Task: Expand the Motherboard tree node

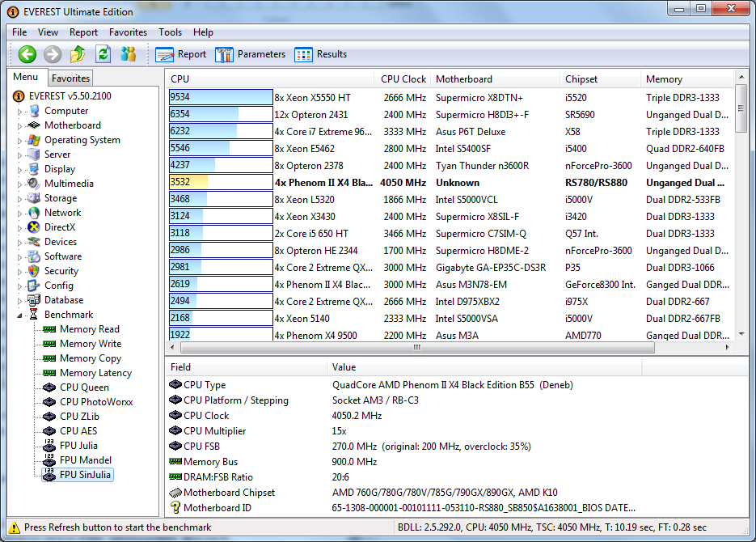Action: pos(19,126)
